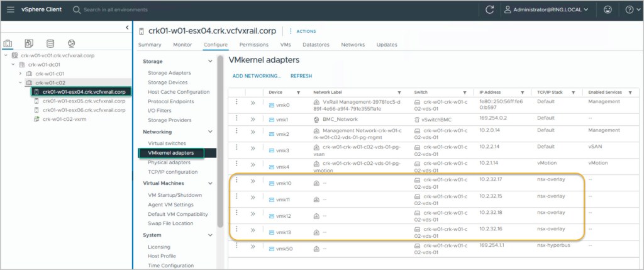Expand crk-w01-c01 cluster tree node
This screenshot has height=270, width=644.
coord(21,73)
